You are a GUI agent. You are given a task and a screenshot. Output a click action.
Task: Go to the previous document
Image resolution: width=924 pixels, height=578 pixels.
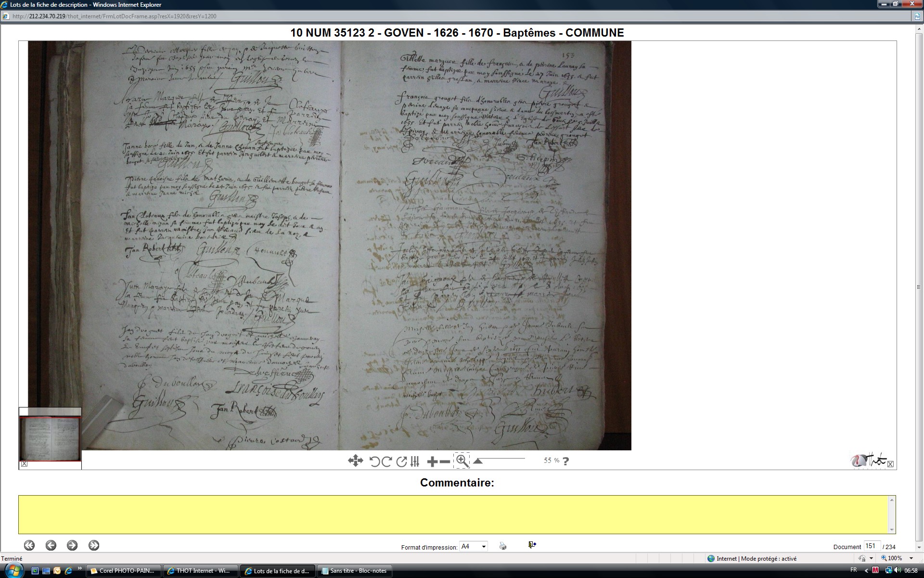pyautogui.click(x=51, y=545)
